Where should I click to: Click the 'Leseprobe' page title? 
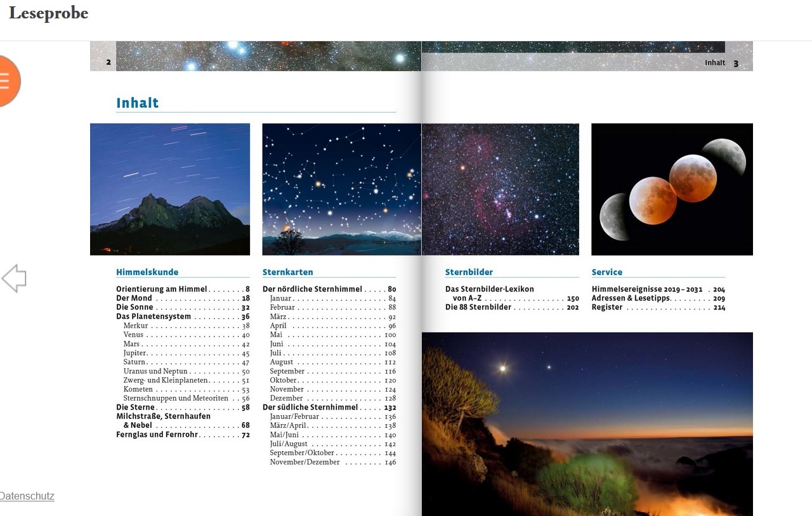[x=48, y=13]
